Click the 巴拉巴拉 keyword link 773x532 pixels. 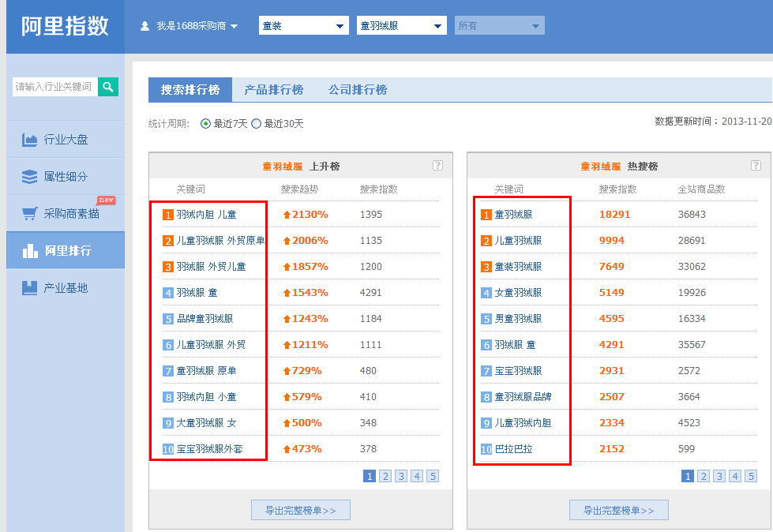[x=513, y=449]
